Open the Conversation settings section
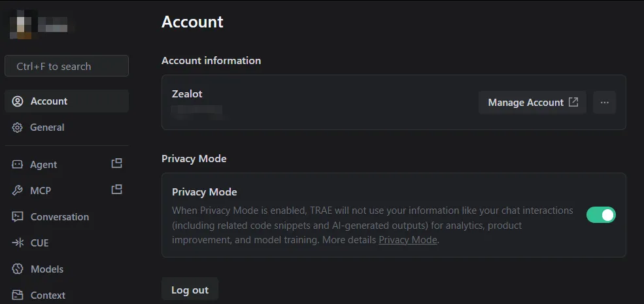Image resolution: width=644 pixels, height=304 pixels. [59, 217]
